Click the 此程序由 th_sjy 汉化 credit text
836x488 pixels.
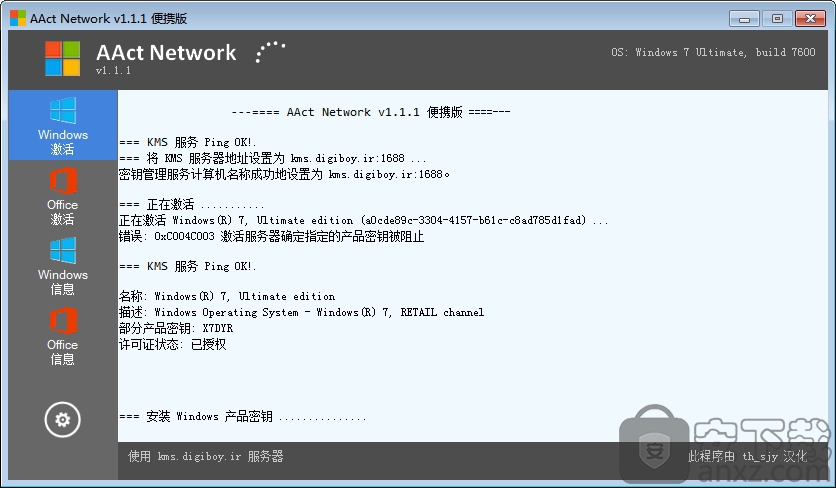tap(747, 457)
